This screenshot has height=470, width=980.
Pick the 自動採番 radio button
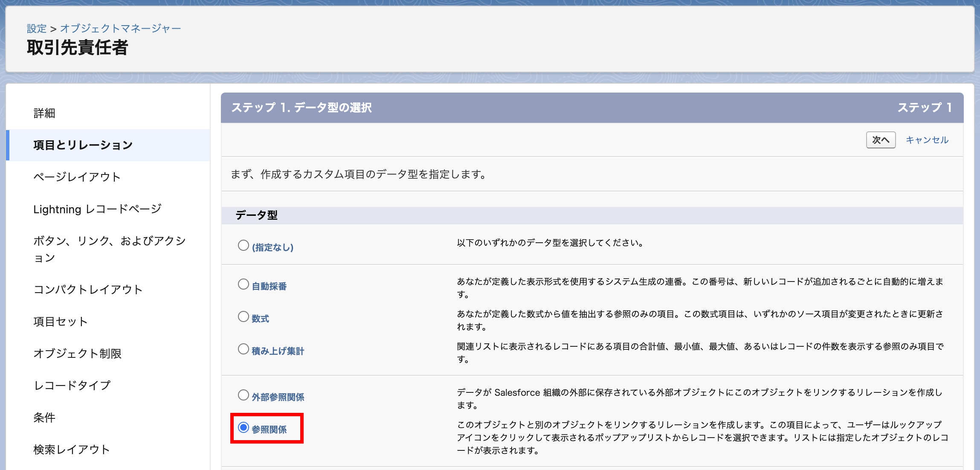[244, 284]
